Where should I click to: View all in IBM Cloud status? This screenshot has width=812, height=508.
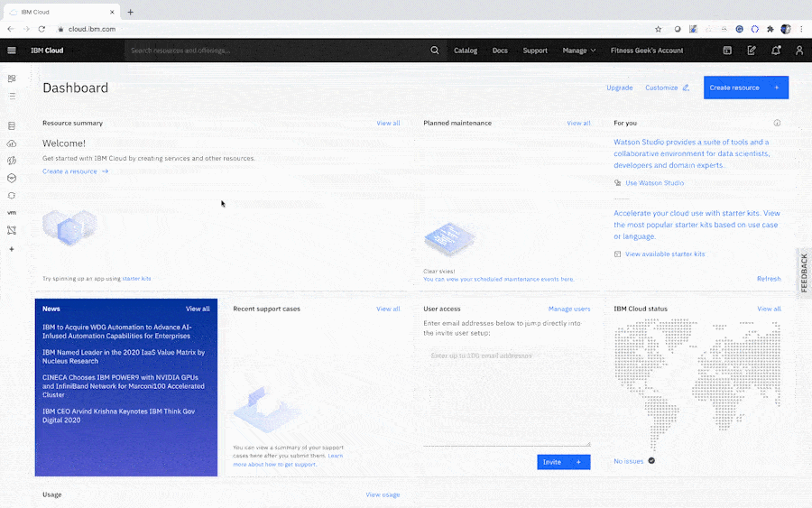[x=769, y=309]
